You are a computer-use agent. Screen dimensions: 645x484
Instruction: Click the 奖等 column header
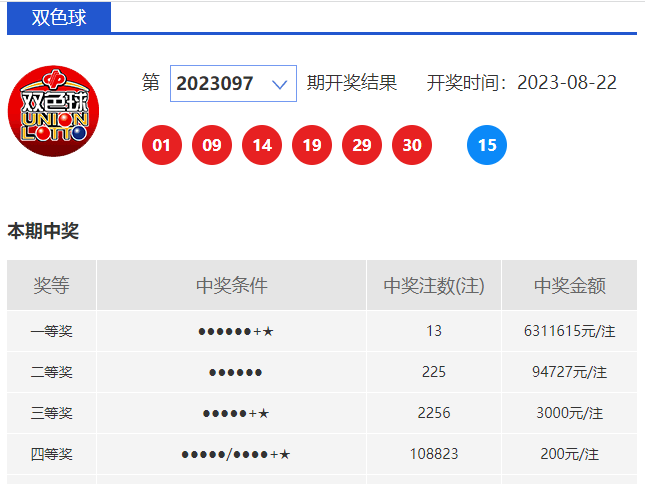(51, 285)
